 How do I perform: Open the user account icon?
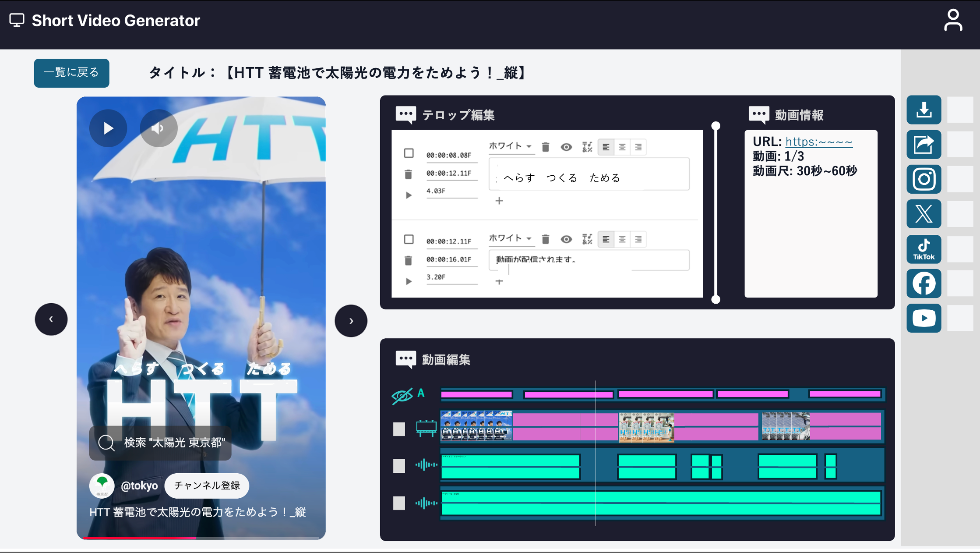tap(953, 20)
